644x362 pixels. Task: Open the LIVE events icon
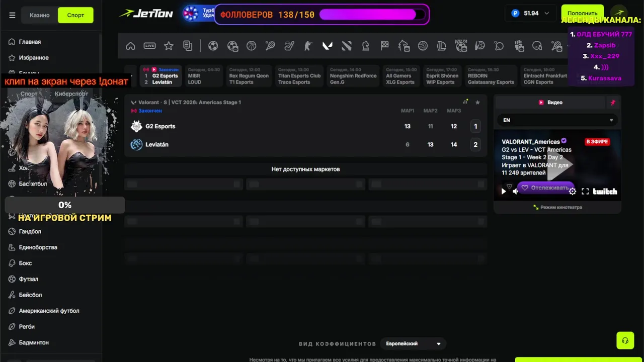[x=149, y=46]
